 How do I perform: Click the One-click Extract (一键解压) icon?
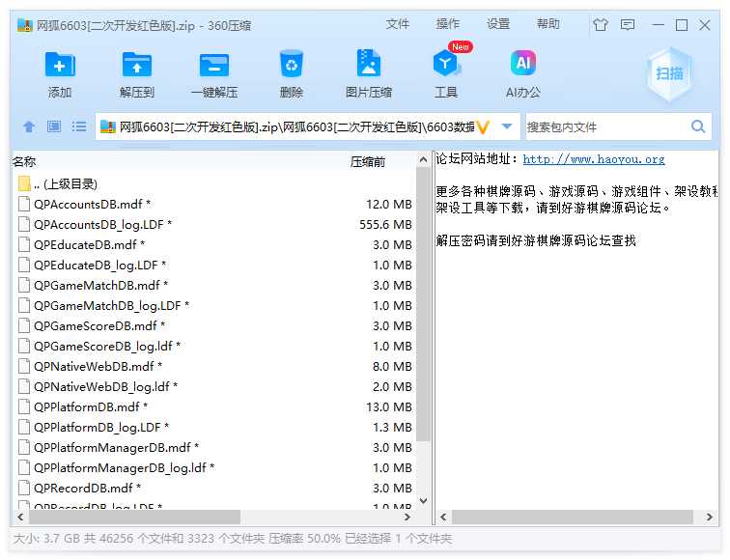coord(214,65)
